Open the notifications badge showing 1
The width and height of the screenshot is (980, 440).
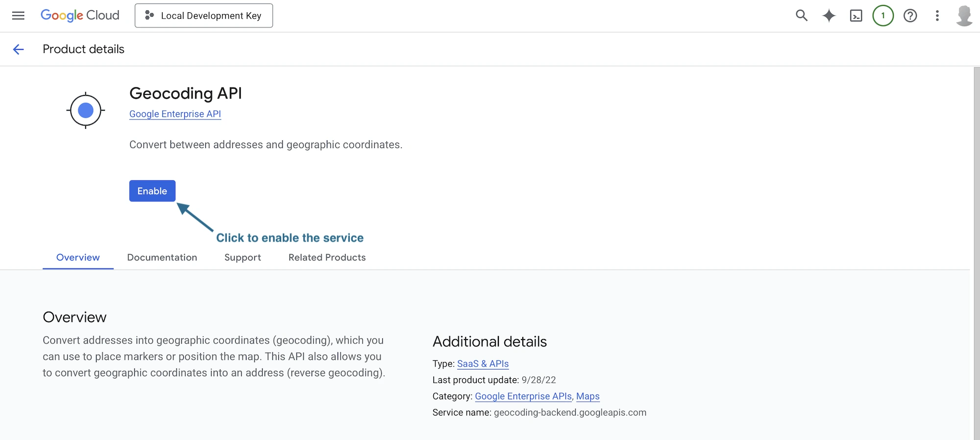click(883, 16)
